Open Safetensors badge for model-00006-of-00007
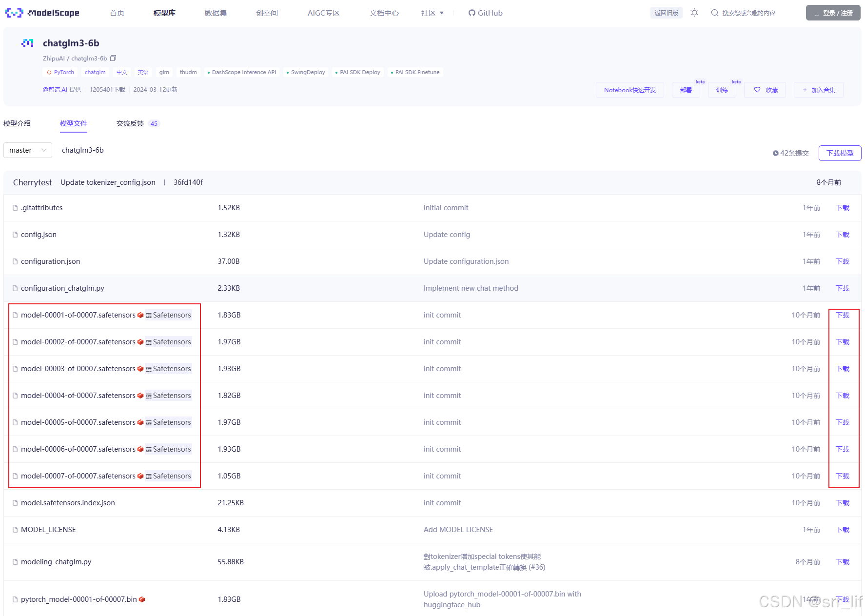 (169, 449)
